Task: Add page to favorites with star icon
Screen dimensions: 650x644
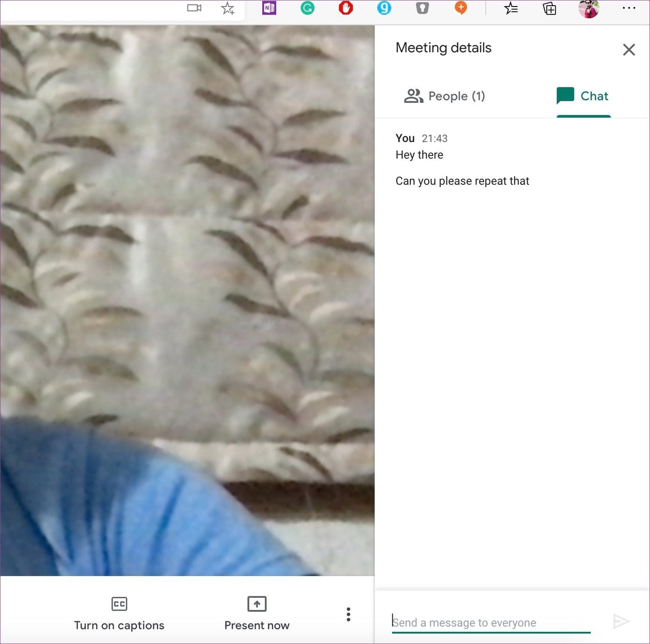Action: (x=227, y=8)
